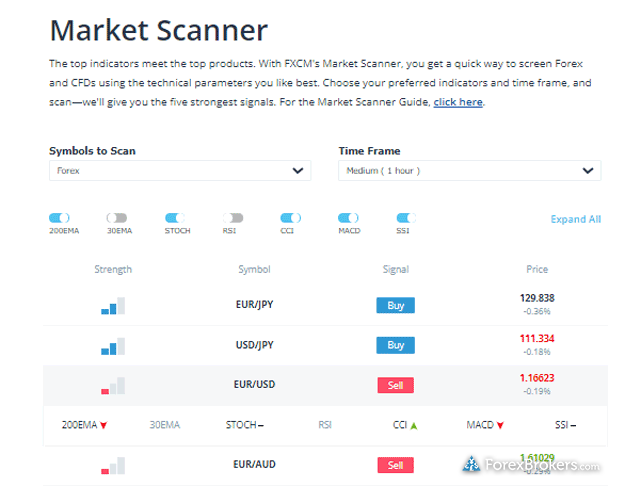
Task: Click the Sell button for EUR/AUD
Action: point(395,465)
